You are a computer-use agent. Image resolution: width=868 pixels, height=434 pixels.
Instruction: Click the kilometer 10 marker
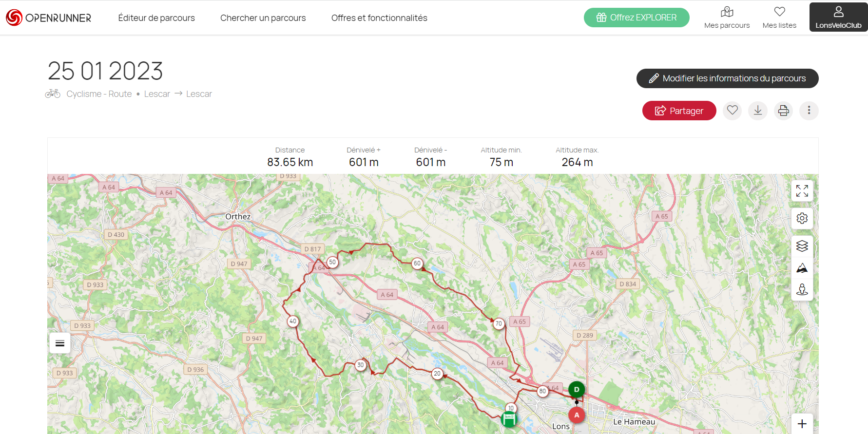[x=511, y=408]
